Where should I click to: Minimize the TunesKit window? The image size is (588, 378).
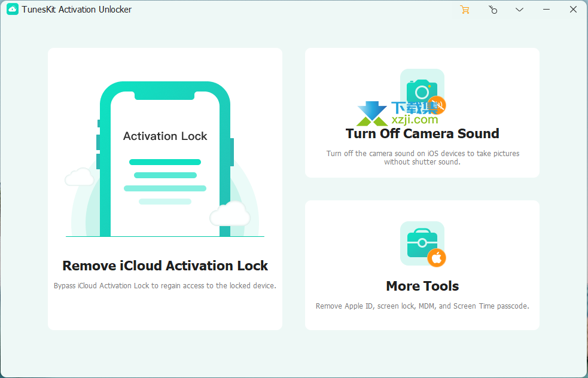[x=546, y=10]
